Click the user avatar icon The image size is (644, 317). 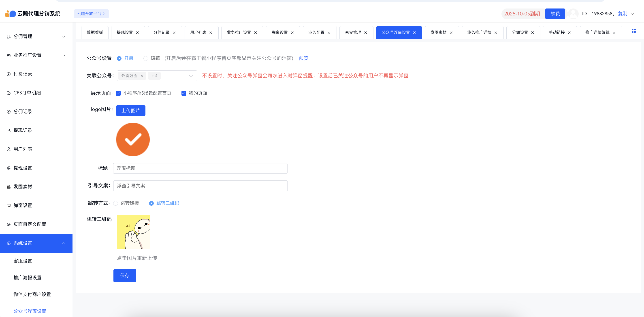[x=573, y=14]
